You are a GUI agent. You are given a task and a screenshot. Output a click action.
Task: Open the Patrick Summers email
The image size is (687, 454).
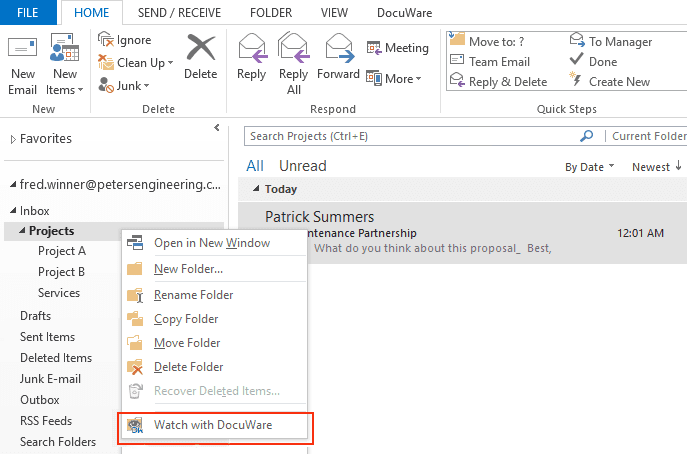463,233
